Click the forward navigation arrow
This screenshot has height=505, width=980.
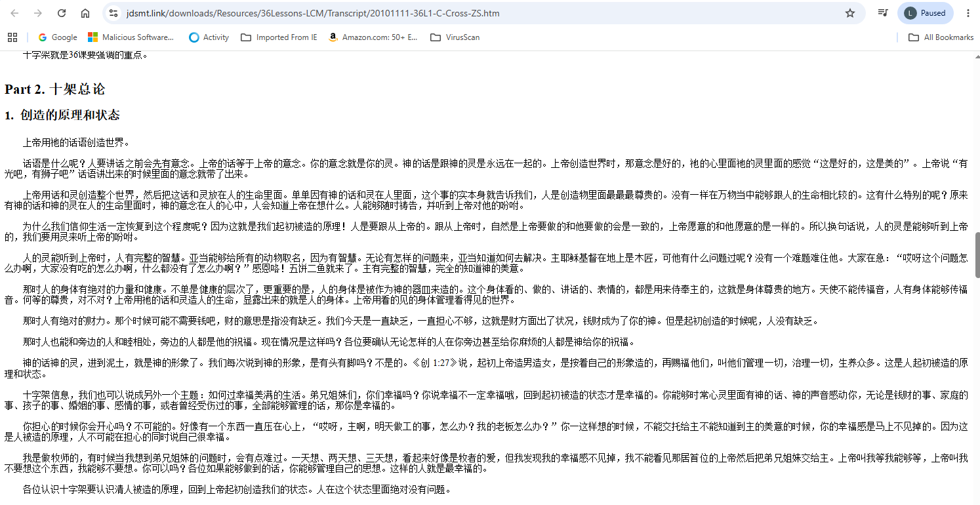[x=38, y=13]
